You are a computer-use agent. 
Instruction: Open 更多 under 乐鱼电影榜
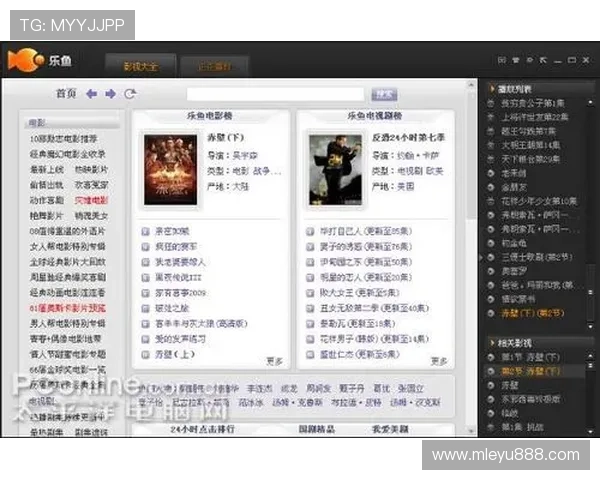click(x=274, y=361)
